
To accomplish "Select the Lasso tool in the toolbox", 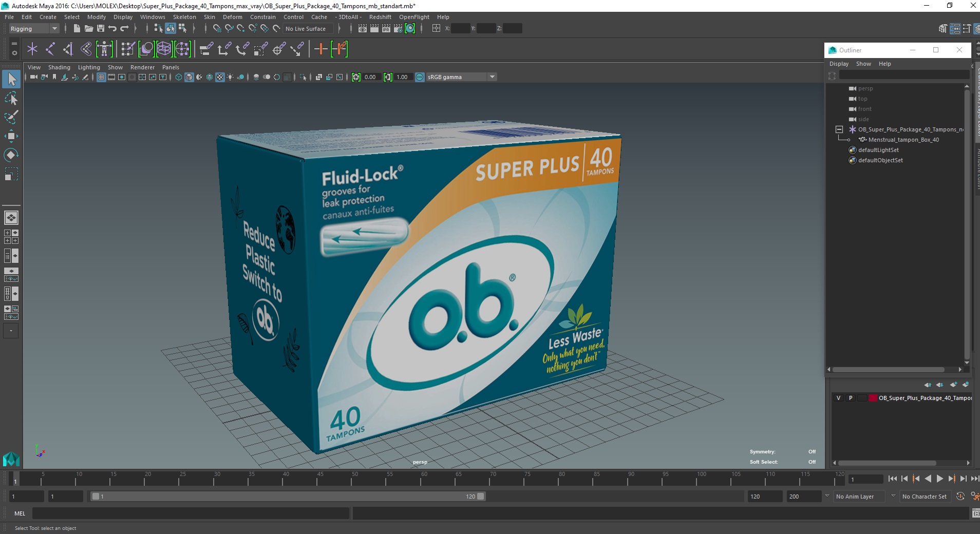I will coord(11,98).
